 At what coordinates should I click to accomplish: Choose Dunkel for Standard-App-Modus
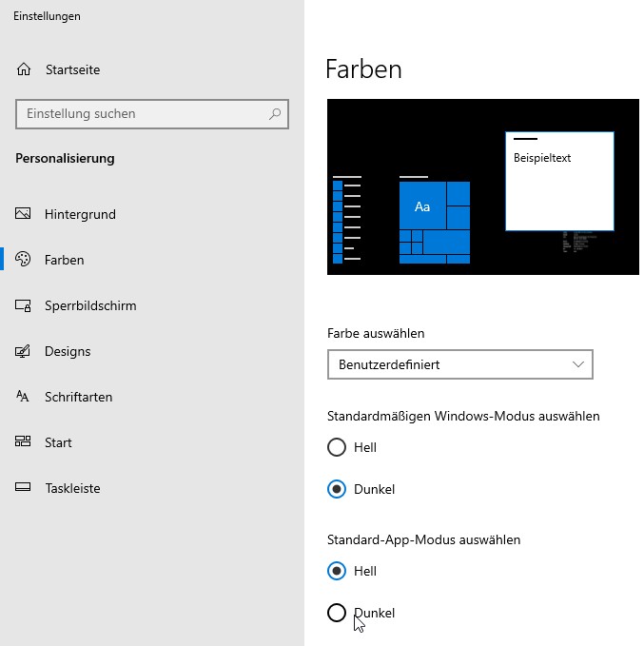tap(336, 613)
